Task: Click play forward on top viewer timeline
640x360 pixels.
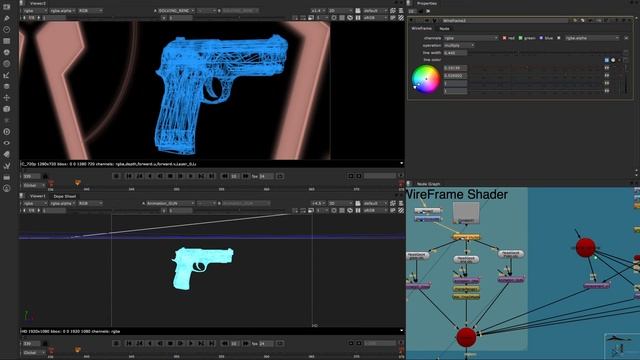Action: click(x=191, y=176)
